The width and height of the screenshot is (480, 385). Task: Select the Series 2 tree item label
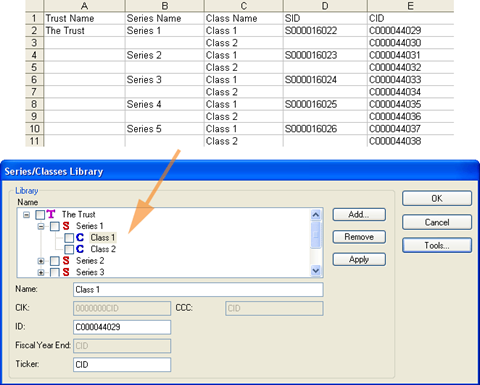pyautogui.click(x=90, y=261)
